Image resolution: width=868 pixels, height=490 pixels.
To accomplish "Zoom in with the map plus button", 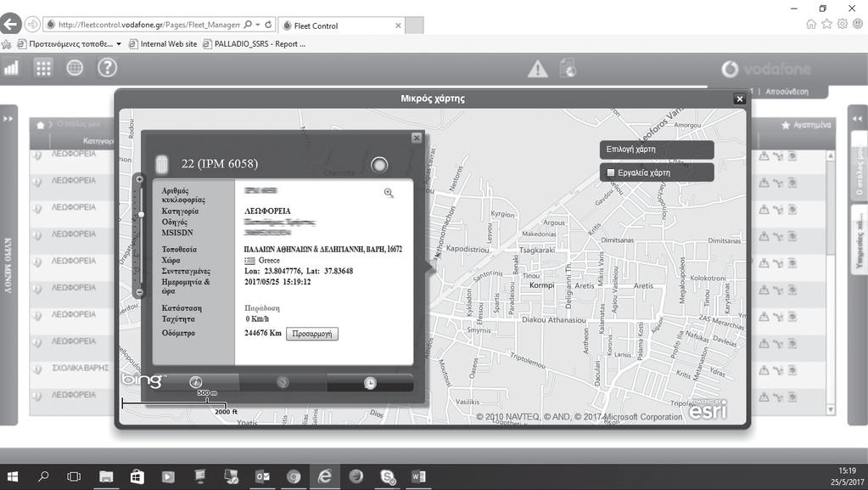I will [139, 179].
